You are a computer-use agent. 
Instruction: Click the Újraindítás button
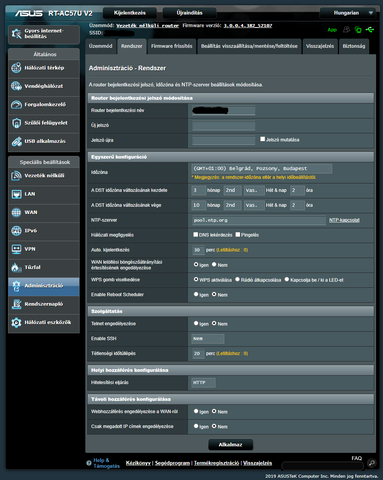point(189,13)
